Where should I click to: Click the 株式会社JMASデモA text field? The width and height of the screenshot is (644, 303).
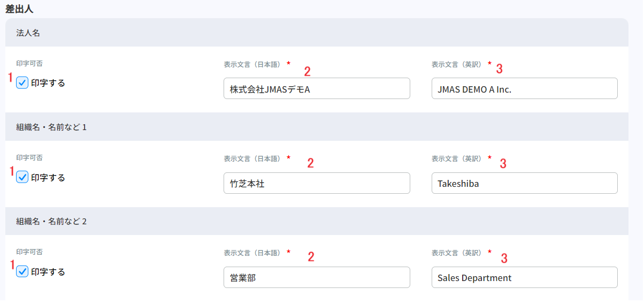click(317, 89)
